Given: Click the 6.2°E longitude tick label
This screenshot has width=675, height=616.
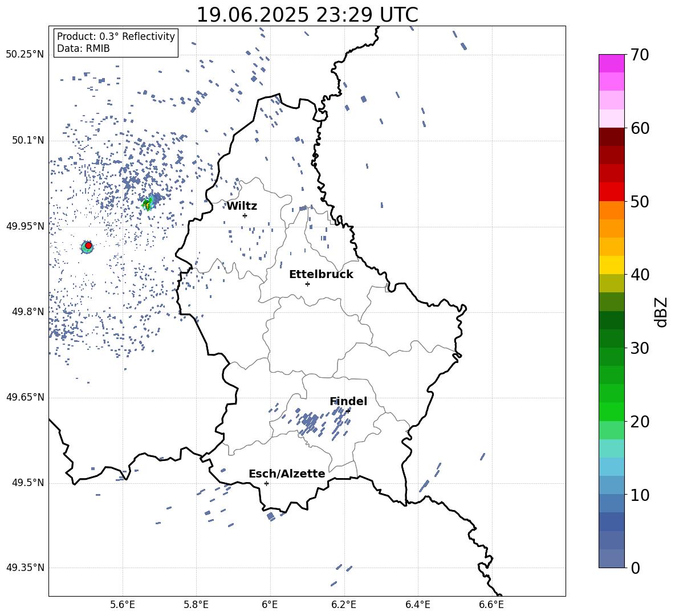Looking at the screenshot, I should [x=344, y=605].
